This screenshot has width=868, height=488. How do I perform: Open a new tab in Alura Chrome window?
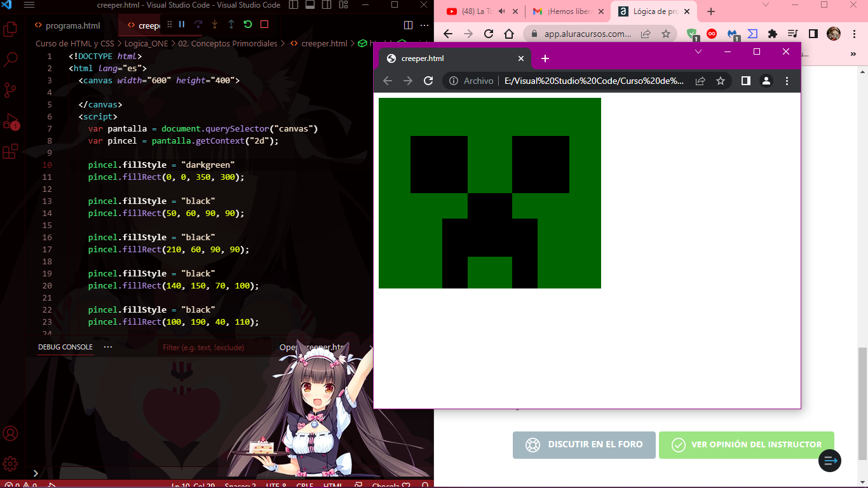click(x=711, y=11)
